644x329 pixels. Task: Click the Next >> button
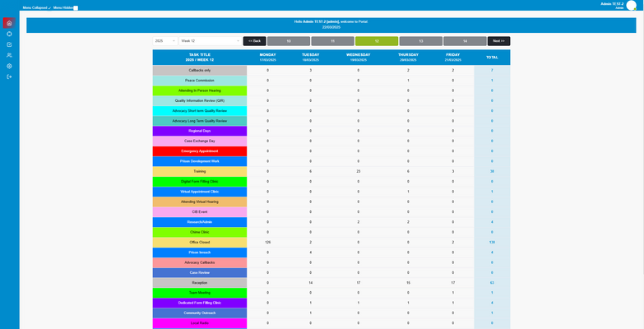pyautogui.click(x=499, y=41)
